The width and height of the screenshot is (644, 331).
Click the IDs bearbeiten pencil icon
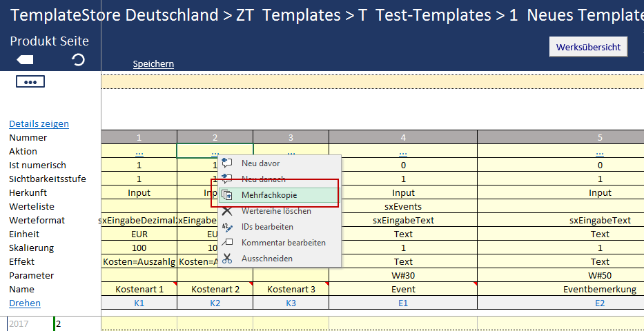(228, 227)
